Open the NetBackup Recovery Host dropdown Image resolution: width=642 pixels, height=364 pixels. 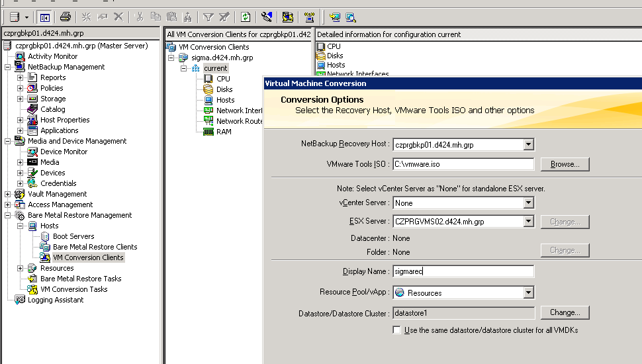point(529,144)
